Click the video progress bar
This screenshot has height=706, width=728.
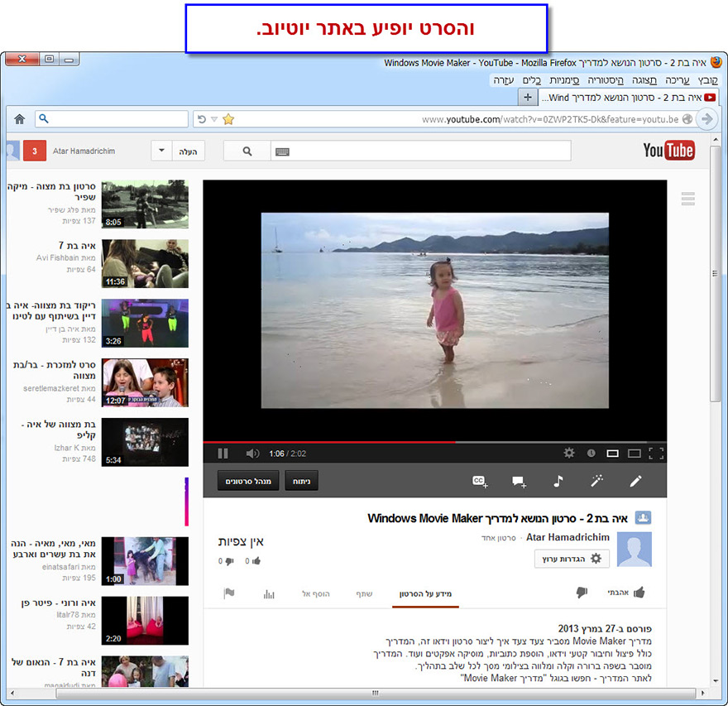coord(434,442)
